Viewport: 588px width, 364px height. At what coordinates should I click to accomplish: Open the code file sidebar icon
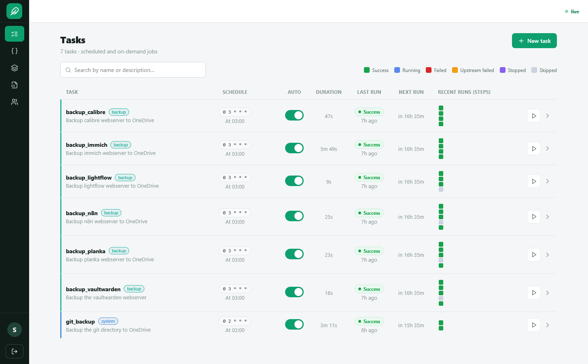(x=15, y=85)
